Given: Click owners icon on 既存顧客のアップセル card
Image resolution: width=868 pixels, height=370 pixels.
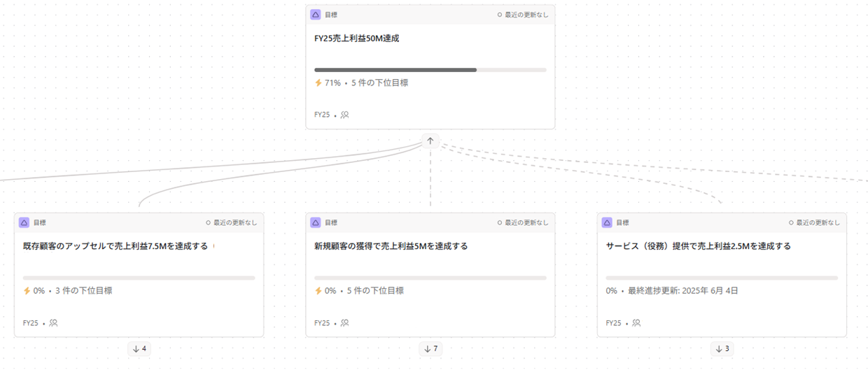Looking at the screenshot, I should pyautogui.click(x=53, y=323).
